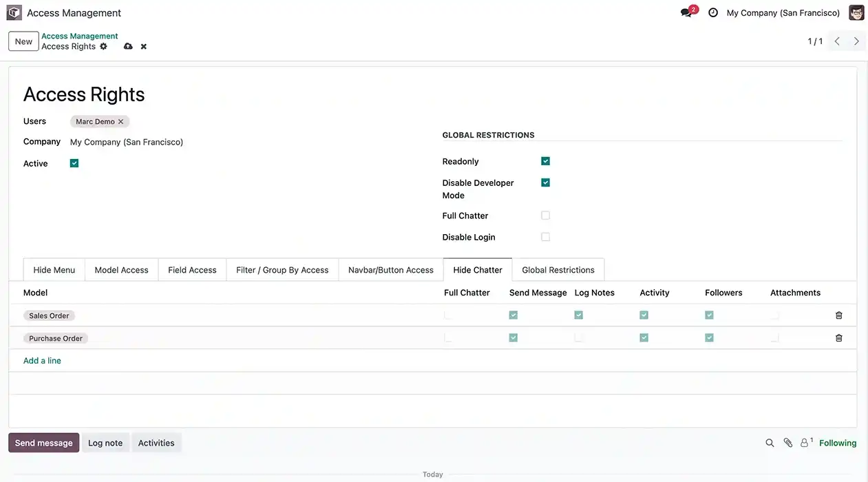Switch to the Navbar/Button Access tab
The width and height of the screenshot is (868, 482).
[390, 270]
